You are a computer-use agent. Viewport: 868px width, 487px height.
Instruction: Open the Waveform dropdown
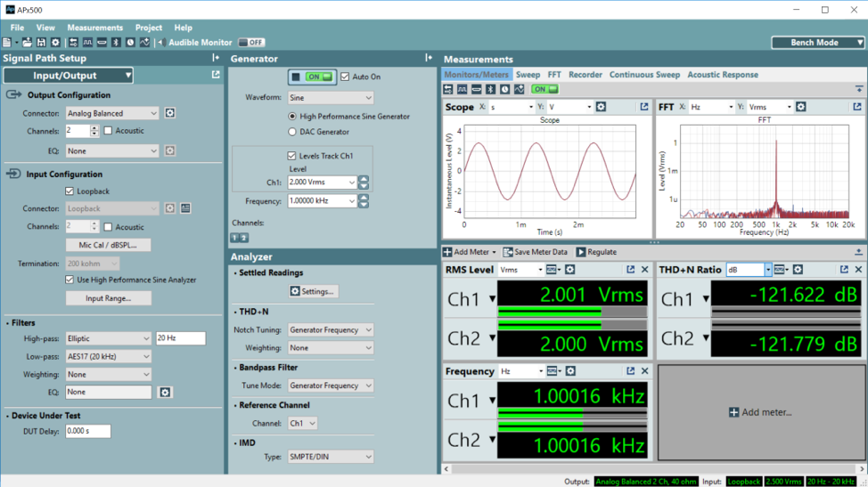point(330,98)
